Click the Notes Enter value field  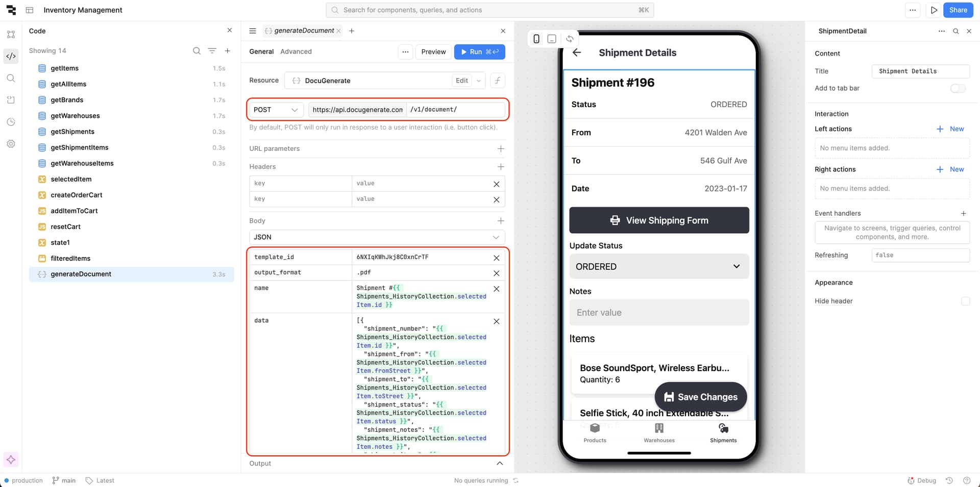tap(659, 312)
